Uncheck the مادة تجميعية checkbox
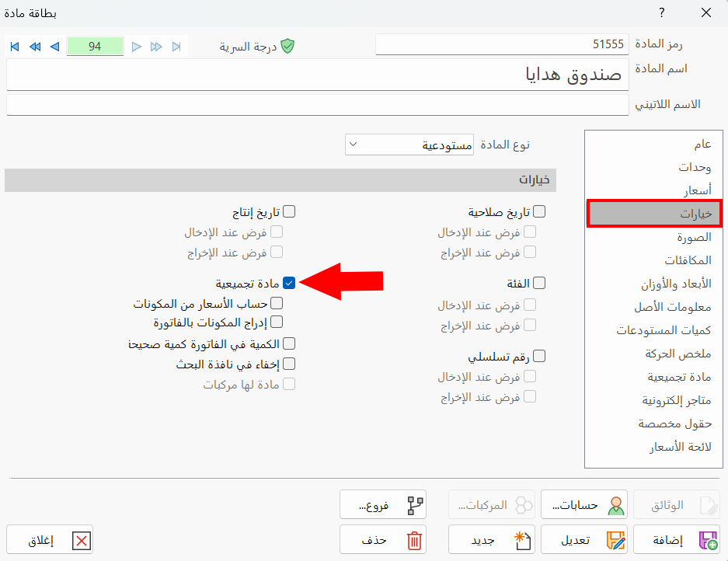728x561 pixels. [289, 283]
